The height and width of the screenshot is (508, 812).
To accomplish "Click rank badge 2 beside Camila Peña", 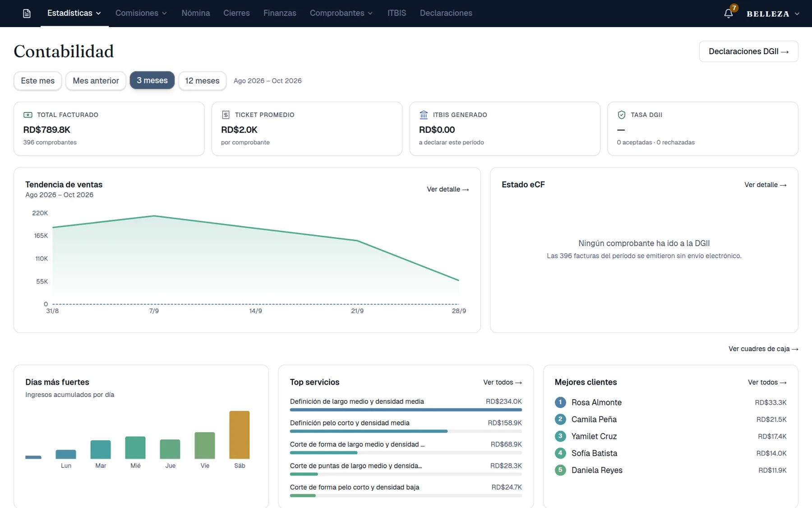I will (x=560, y=419).
